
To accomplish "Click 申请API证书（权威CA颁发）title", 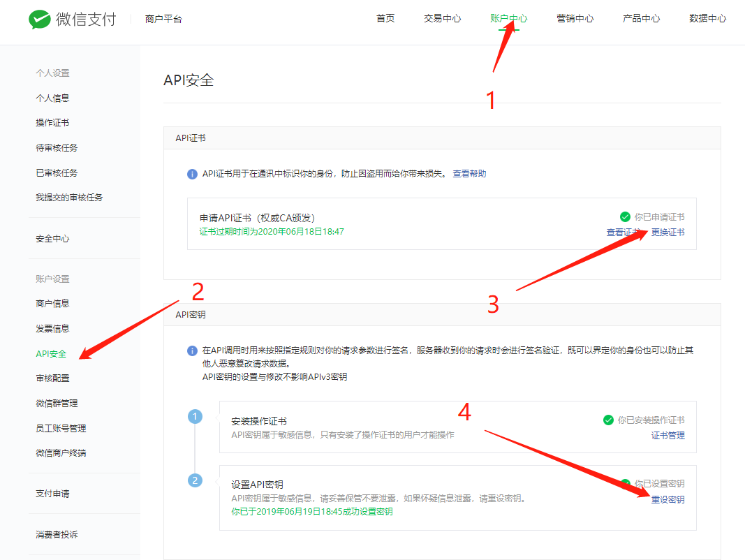I will [x=257, y=218].
